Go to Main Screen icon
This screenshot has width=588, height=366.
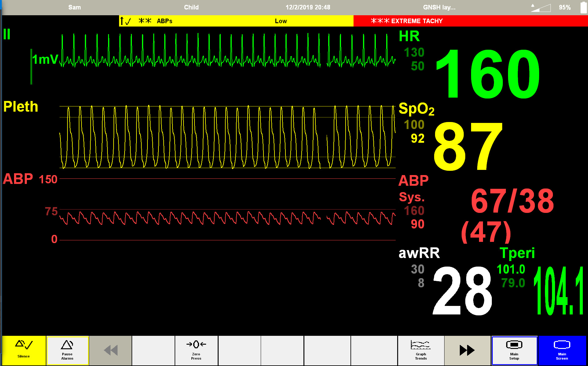pyautogui.click(x=562, y=345)
